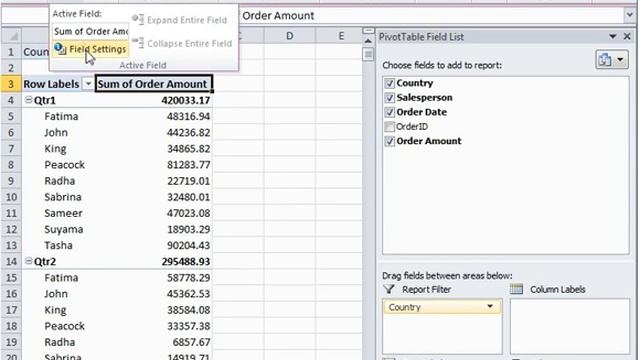The image size is (640, 360).
Task: Select value 45362.53 cell
Action: (153, 294)
